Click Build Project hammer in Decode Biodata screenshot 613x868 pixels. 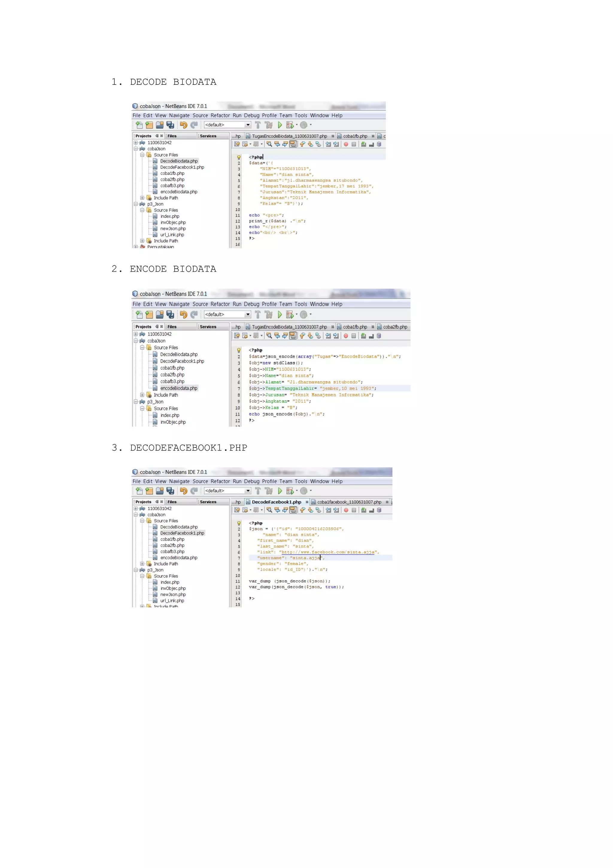[x=258, y=125]
